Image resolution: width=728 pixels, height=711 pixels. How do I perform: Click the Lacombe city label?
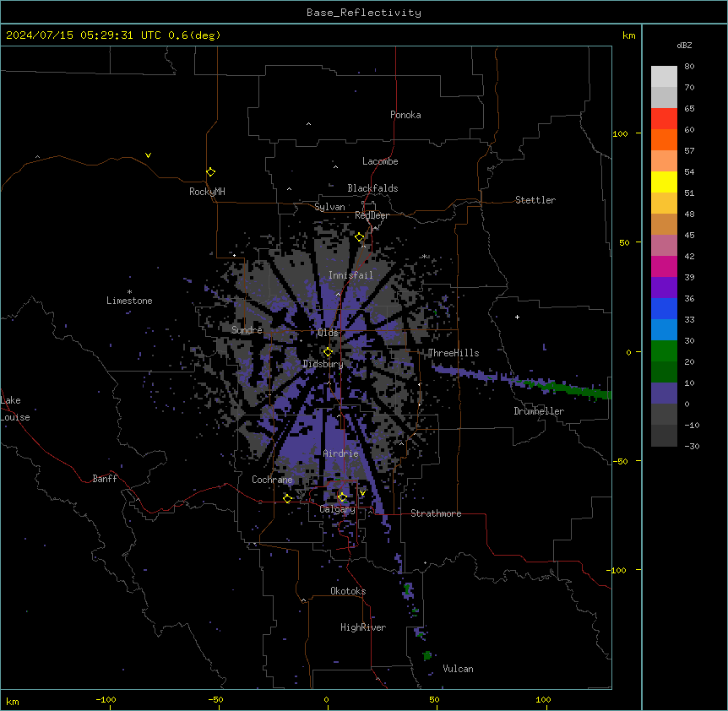point(380,161)
